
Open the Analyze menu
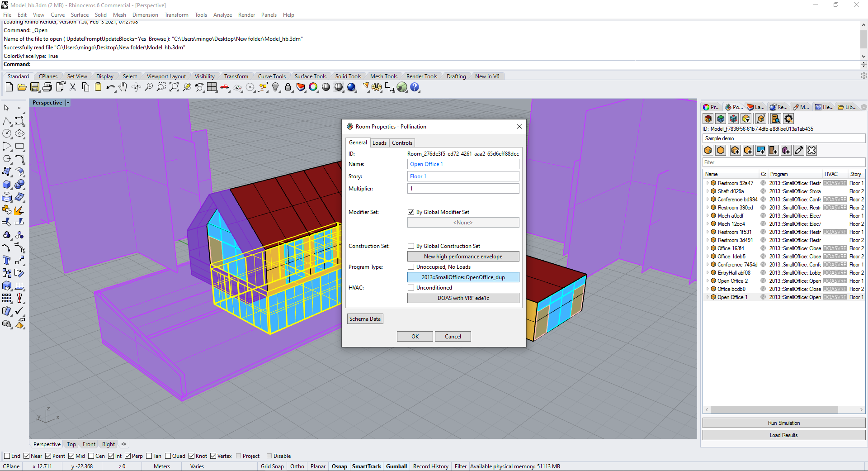[222, 15]
